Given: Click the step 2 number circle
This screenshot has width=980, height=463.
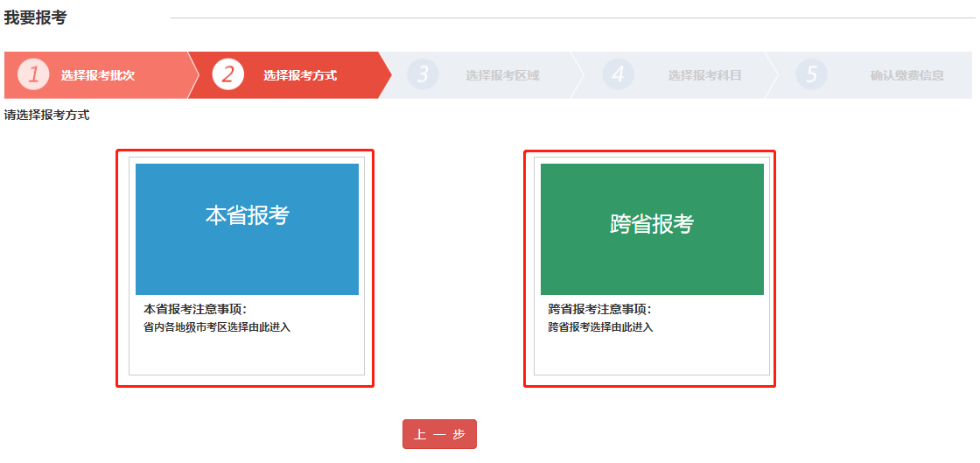Looking at the screenshot, I should click(x=227, y=74).
